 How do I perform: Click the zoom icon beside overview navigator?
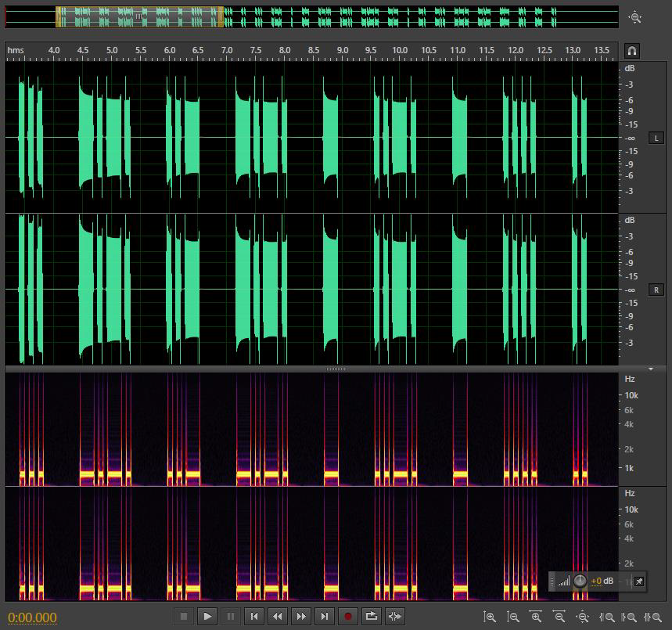coord(635,17)
